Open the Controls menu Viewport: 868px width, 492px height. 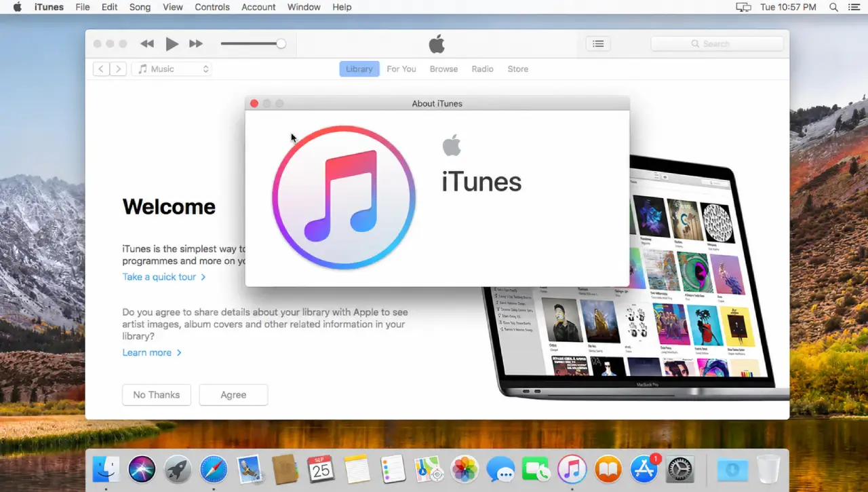212,7
